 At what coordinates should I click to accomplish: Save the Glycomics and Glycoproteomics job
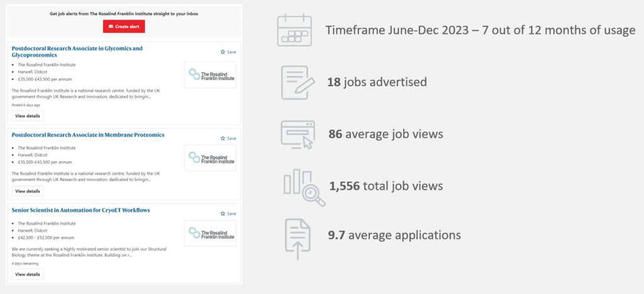(x=228, y=52)
